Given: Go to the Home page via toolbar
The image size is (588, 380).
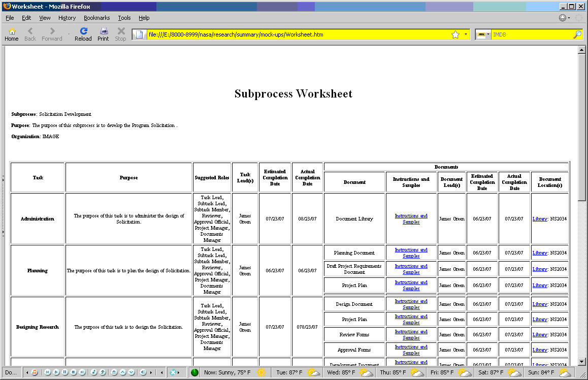Looking at the screenshot, I should tap(12, 34).
